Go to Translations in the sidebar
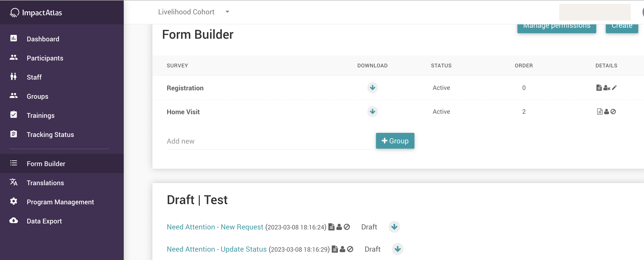The image size is (644, 260). coord(45,183)
